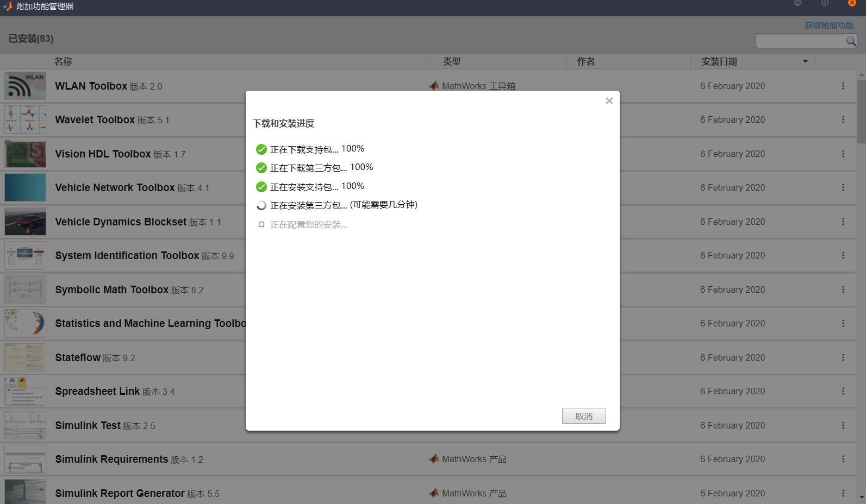Toggle sort arrow on 安装日期 column

805,61
